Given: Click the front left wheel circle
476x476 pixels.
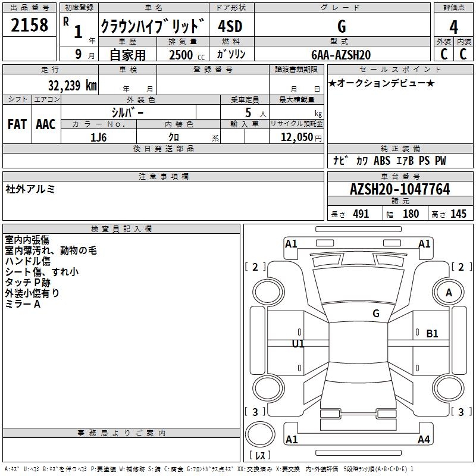Looking at the screenshot, I should tap(268, 292).
